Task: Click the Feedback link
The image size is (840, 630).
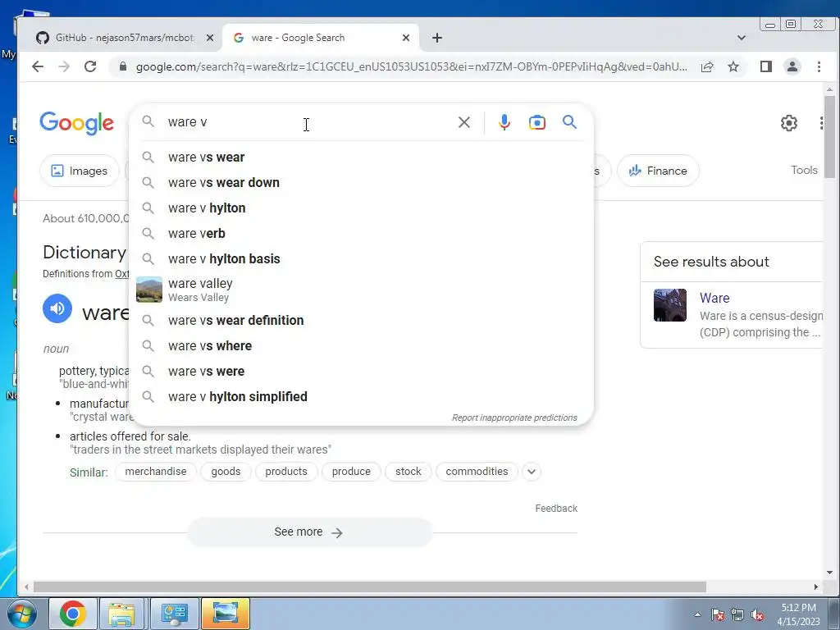Action: [x=556, y=509]
